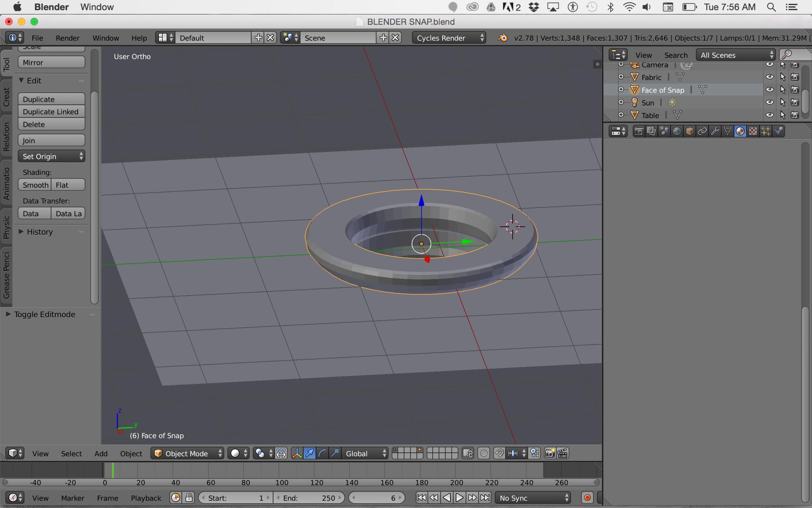The width and height of the screenshot is (812, 508).
Task: Open the Modifiers wrench tab
Action: (x=715, y=131)
